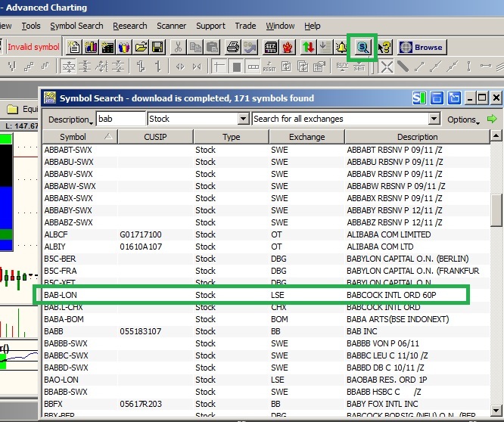The image size is (504, 422).
Task: Select the ABBABZ-SWX row
Action: 266,222
